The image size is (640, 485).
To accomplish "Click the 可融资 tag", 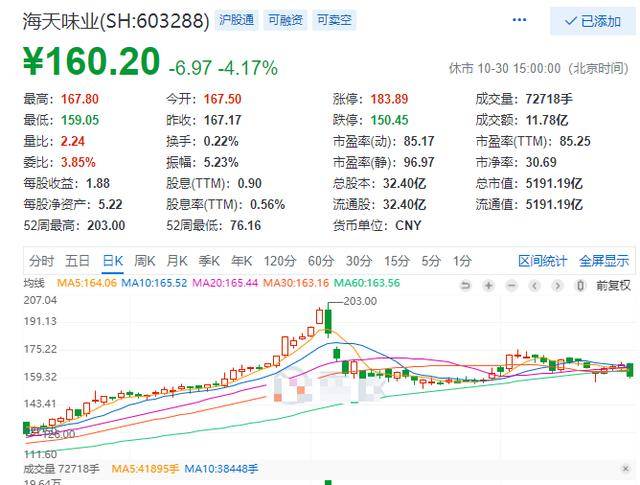I will 285,20.
